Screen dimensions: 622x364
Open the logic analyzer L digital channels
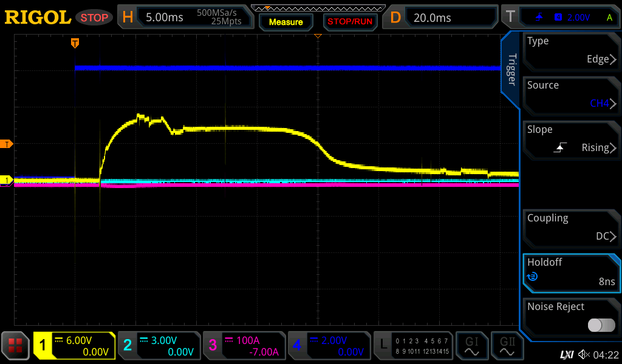(x=413, y=346)
